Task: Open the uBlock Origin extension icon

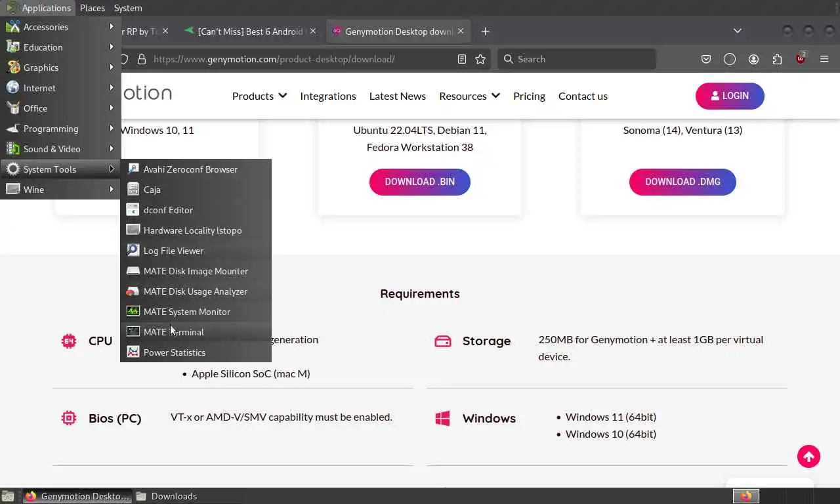Action: (x=801, y=58)
